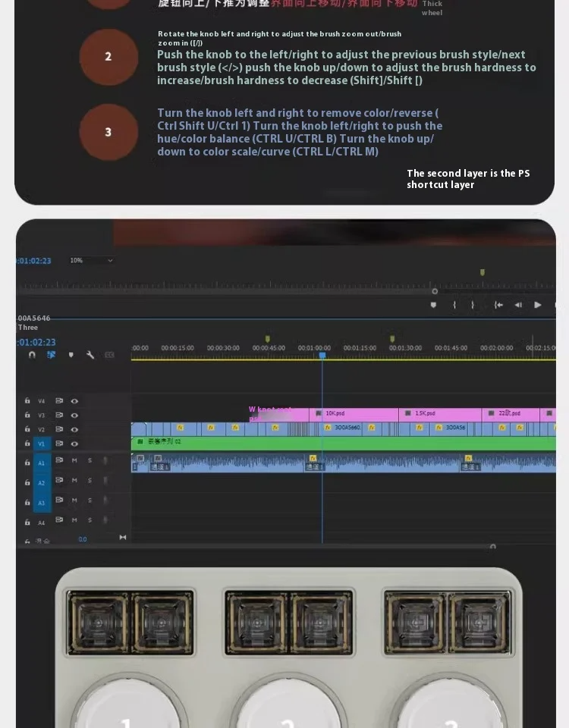Image resolution: width=569 pixels, height=728 pixels.
Task: Click the timeline playhead handle
Action: pyautogui.click(x=322, y=355)
